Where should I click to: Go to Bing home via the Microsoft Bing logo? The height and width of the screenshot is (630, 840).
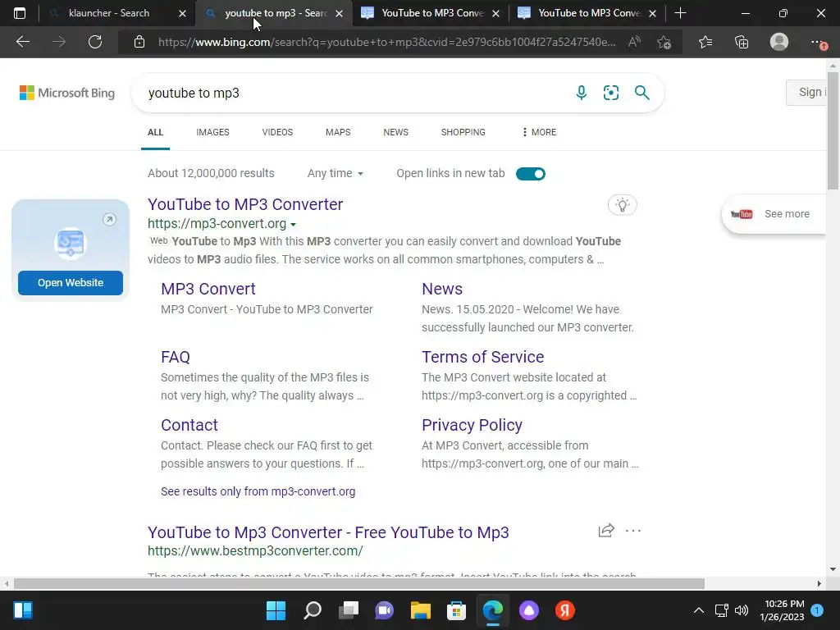[67, 93]
